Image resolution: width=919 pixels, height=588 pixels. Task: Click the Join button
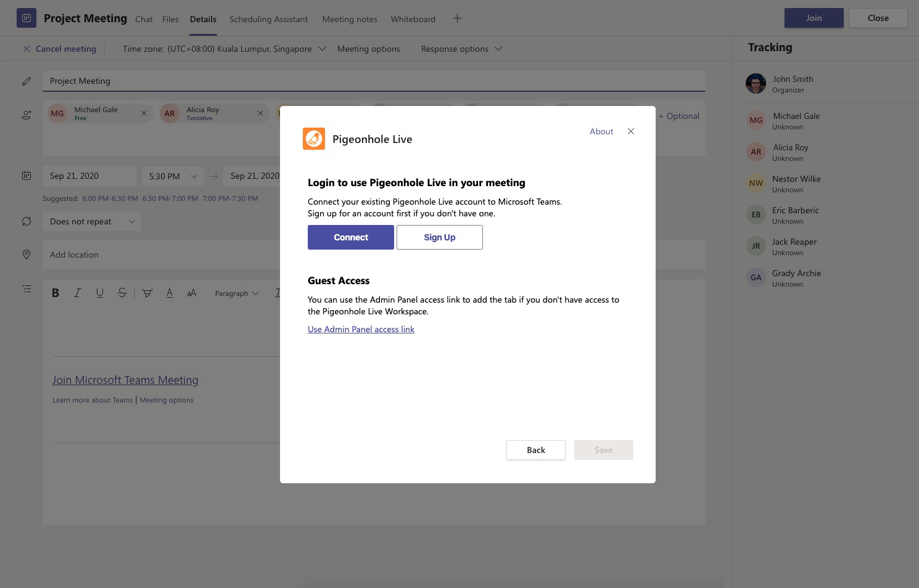814,18
